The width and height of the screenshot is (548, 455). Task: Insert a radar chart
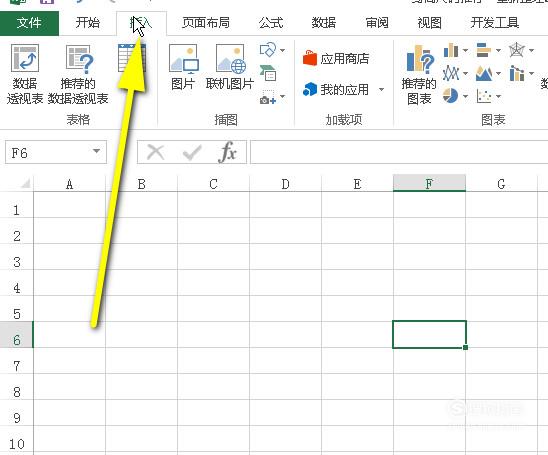(517, 50)
